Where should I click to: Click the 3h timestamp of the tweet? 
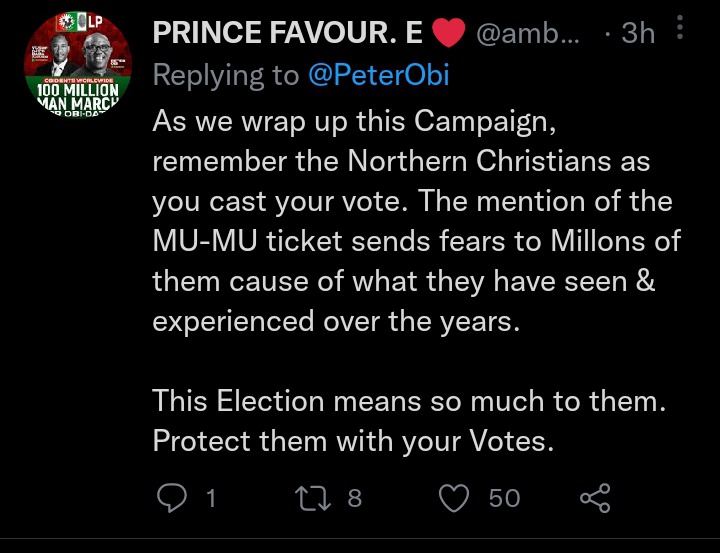point(638,33)
